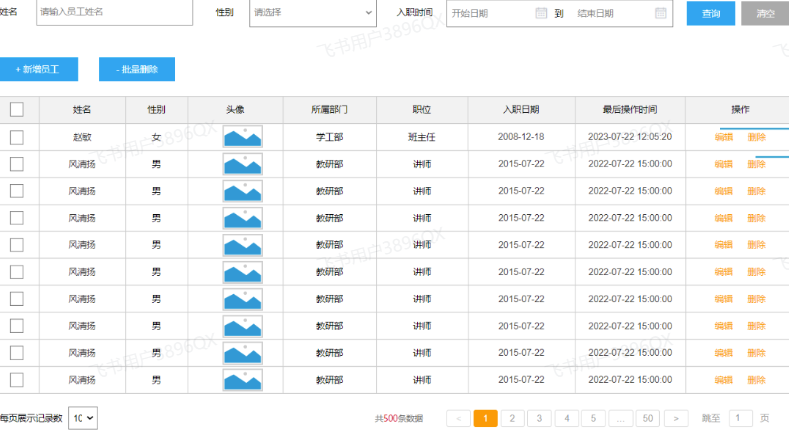Check the checkbox for the 赵敏 row
Viewport: 789px width, 432px height.
pyautogui.click(x=17, y=137)
